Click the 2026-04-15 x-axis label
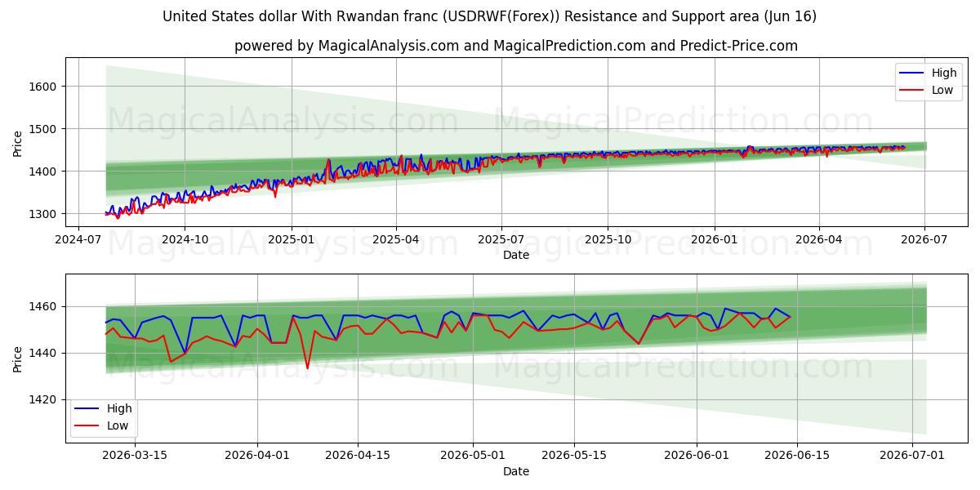The width and height of the screenshot is (980, 490). pos(358,455)
